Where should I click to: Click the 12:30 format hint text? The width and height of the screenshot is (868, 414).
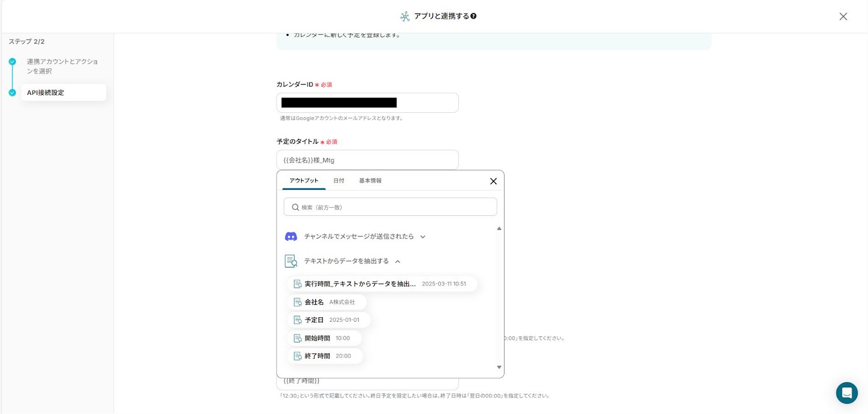415,396
